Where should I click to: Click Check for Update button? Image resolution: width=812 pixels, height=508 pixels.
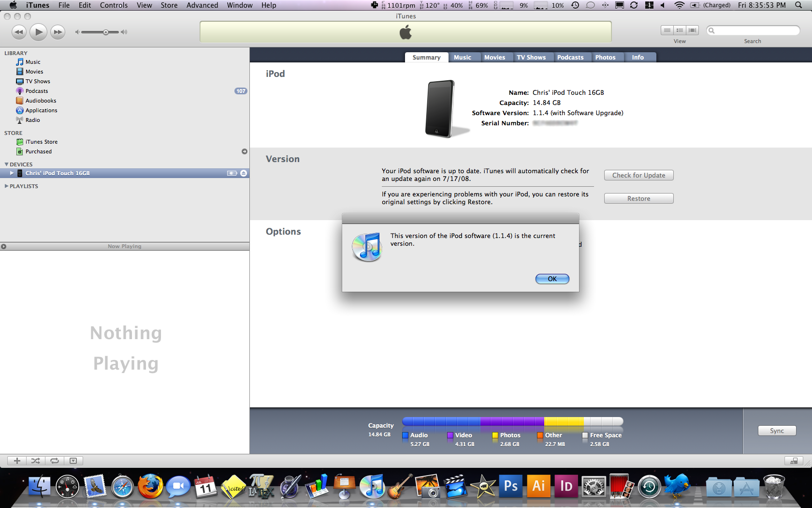(x=639, y=175)
